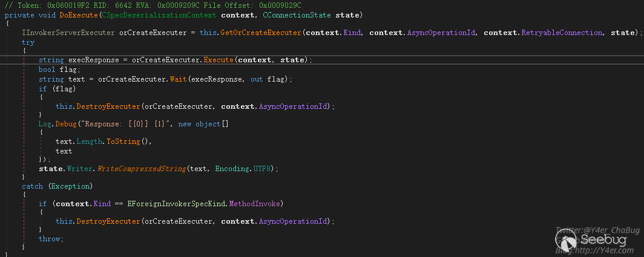Screen dimensions: 644x257
Task: Click the throw keyword
Action: click(49, 239)
